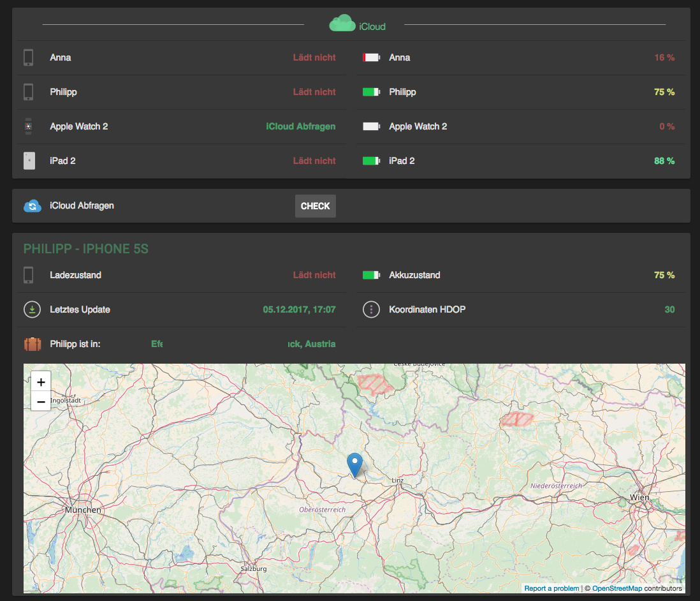Click the blue location marker on map
The image size is (700, 601).
pos(354,464)
